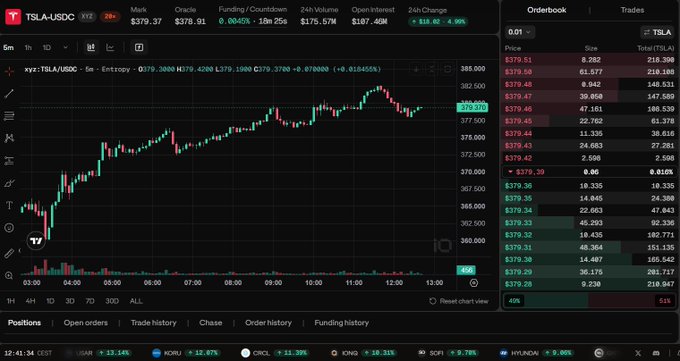The height and width of the screenshot is (361, 680).
Task: Open the Funding history tab
Action: point(341,323)
